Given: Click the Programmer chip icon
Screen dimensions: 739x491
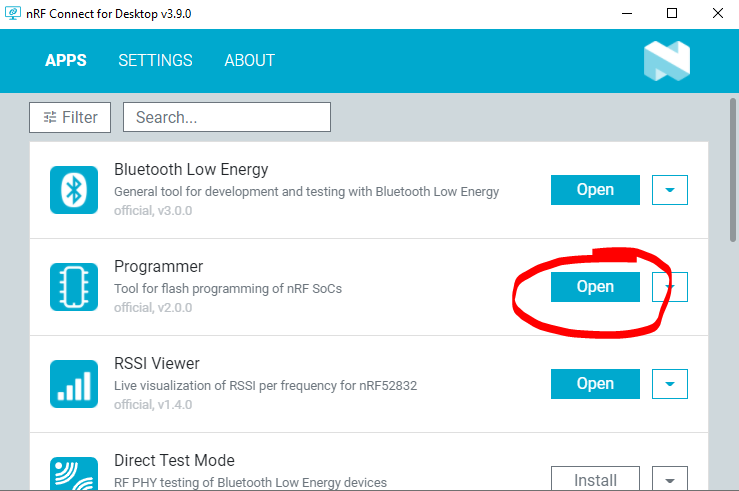Looking at the screenshot, I should 74,287.
